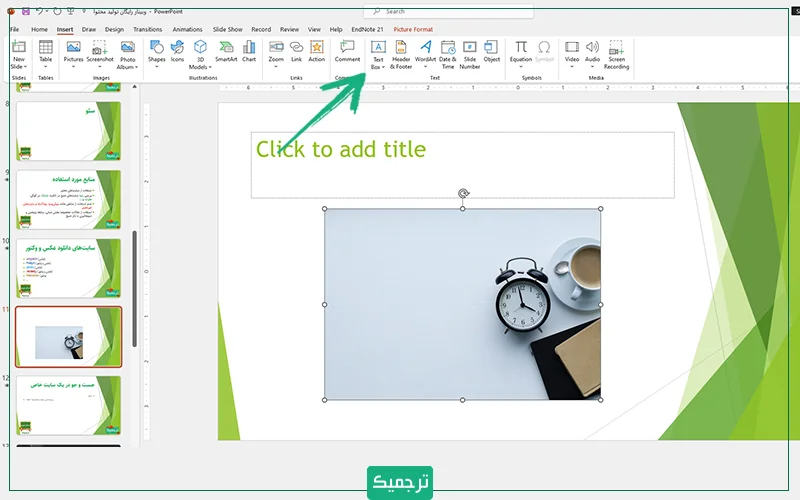Expand the Table dropdown arrow
Screen dimensions: 800x500
tap(45, 67)
